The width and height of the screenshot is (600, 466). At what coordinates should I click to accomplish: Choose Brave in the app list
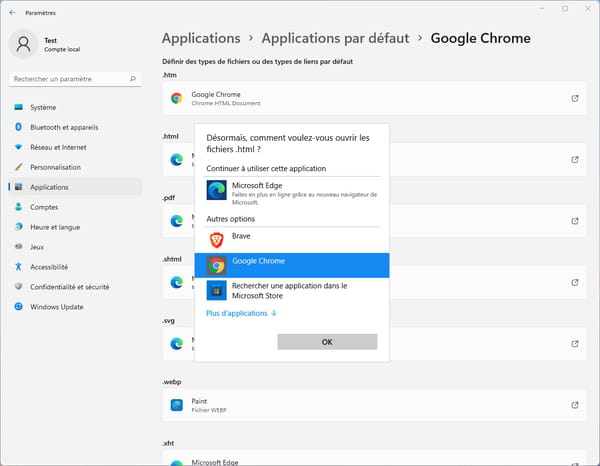292,240
